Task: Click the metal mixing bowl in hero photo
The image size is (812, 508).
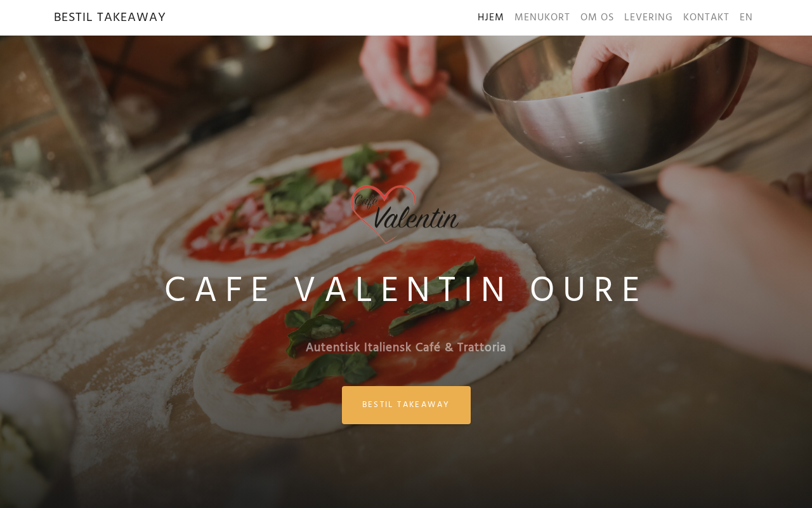Action: click(615, 105)
